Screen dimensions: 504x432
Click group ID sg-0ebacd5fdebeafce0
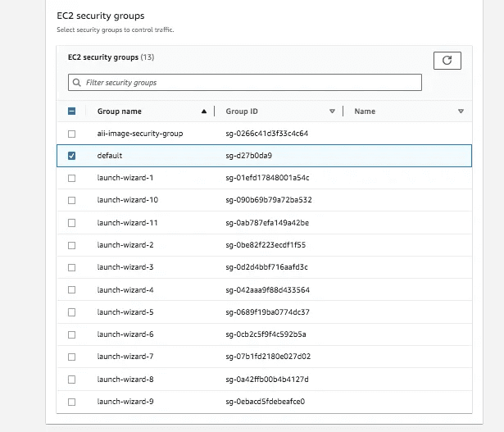coord(266,402)
